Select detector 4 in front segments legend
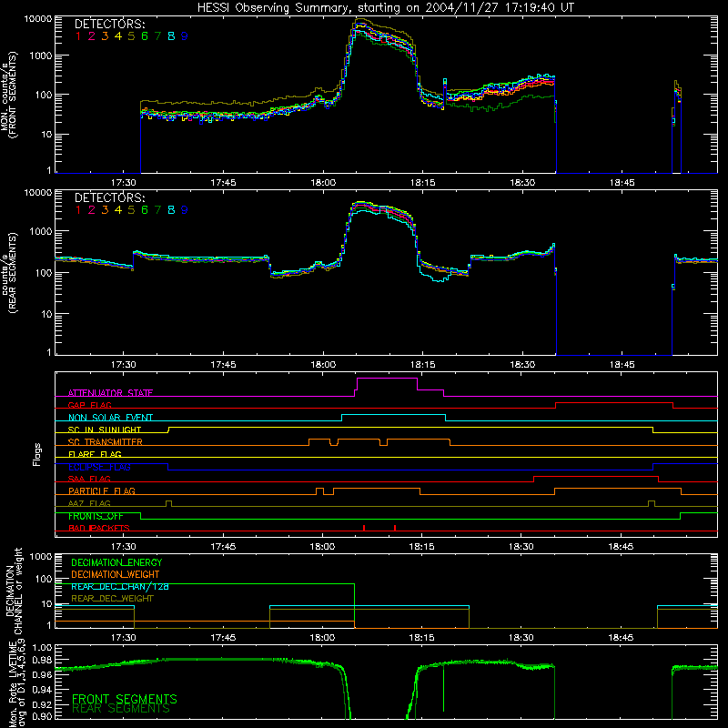728x728 pixels. [118, 36]
